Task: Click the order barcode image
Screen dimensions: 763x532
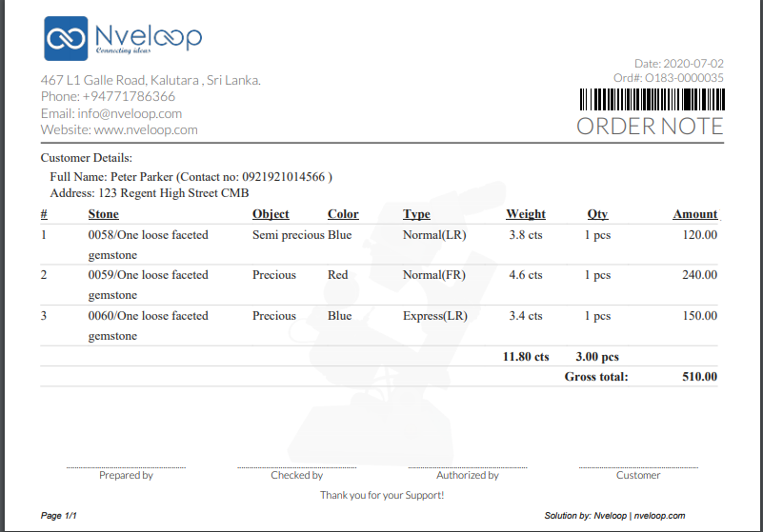Action: click(653, 99)
